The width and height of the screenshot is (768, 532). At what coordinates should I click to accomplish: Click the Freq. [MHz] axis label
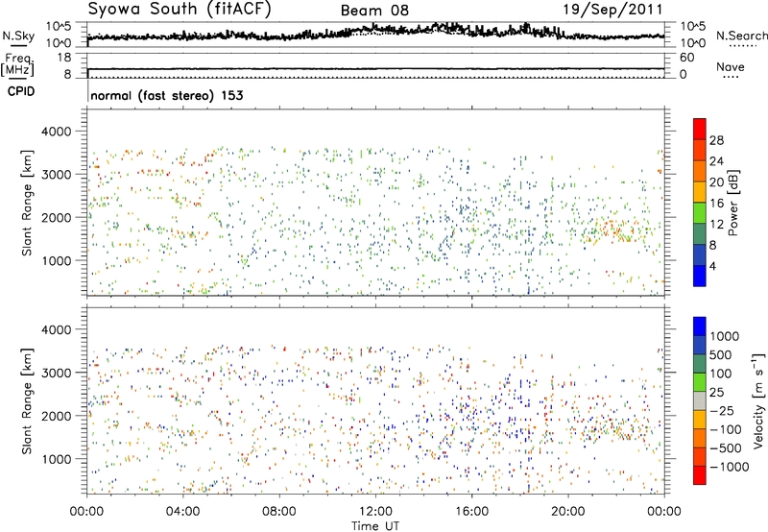point(17,65)
